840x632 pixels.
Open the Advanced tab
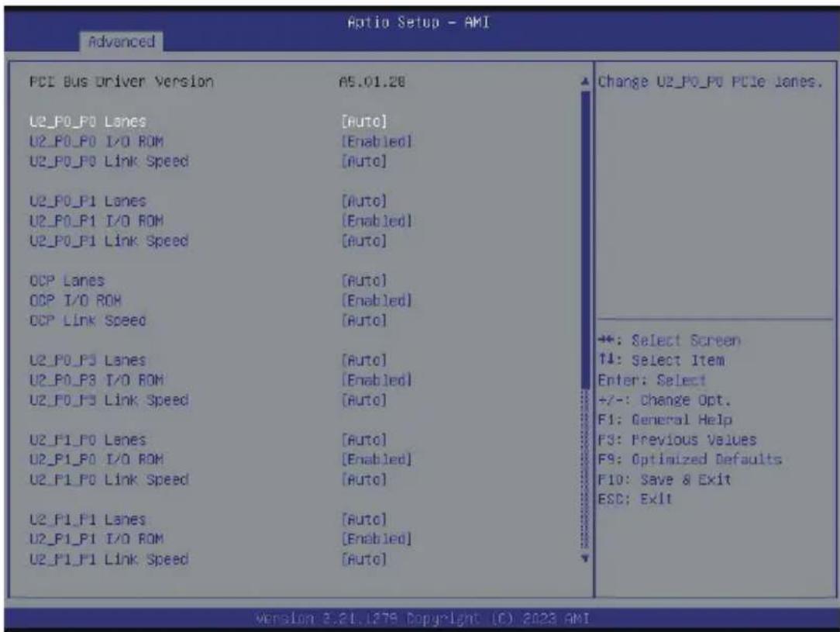tap(121, 41)
